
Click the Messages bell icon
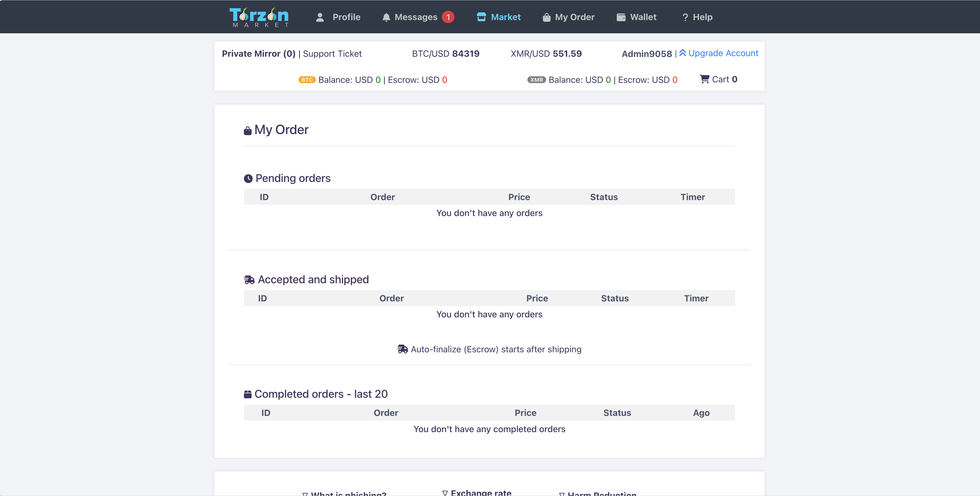click(x=386, y=17)
